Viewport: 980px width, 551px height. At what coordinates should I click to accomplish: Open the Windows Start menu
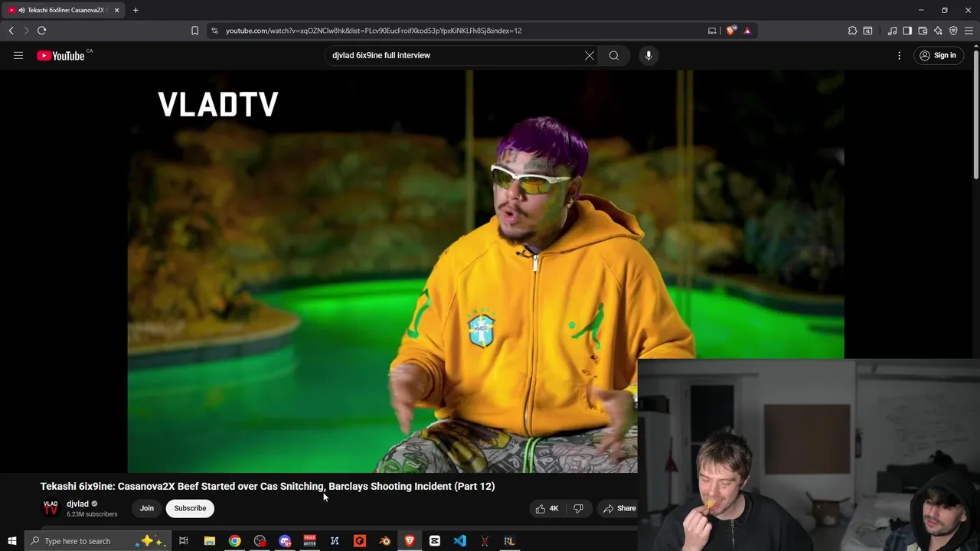[11, 541]
